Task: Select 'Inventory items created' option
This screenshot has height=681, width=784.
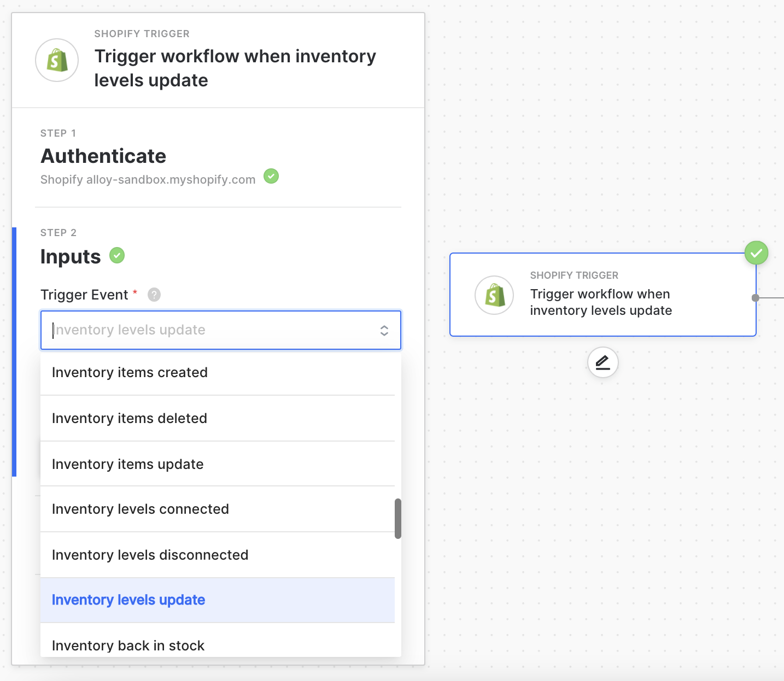Action: [130, 373]
